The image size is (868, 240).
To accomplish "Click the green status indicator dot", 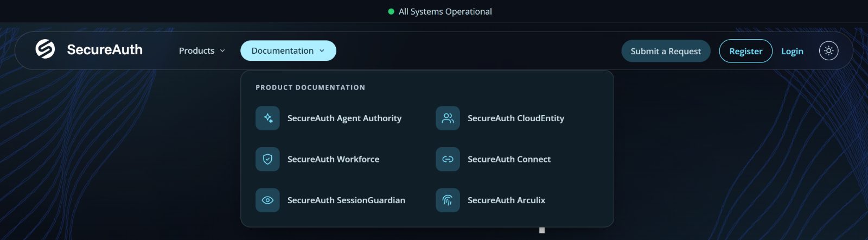I will coord(391,11).
